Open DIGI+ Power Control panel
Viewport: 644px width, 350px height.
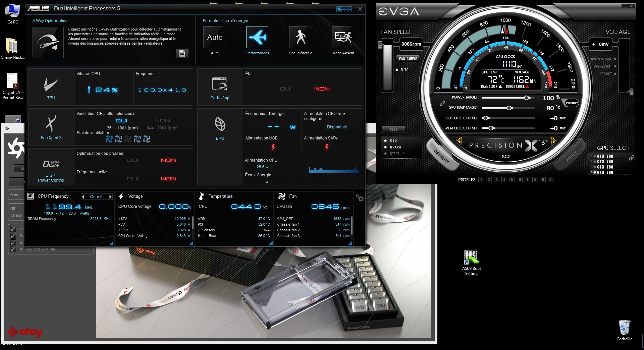(x=51, y=167)
